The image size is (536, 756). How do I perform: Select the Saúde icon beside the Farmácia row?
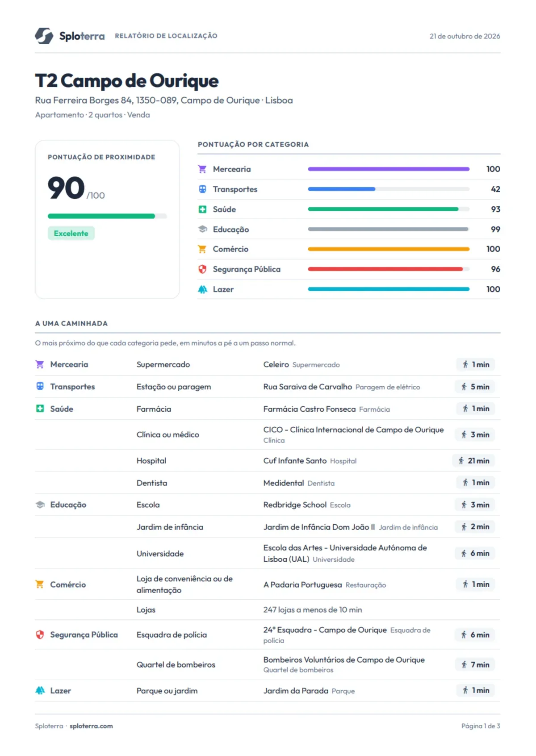pos(40,409)
